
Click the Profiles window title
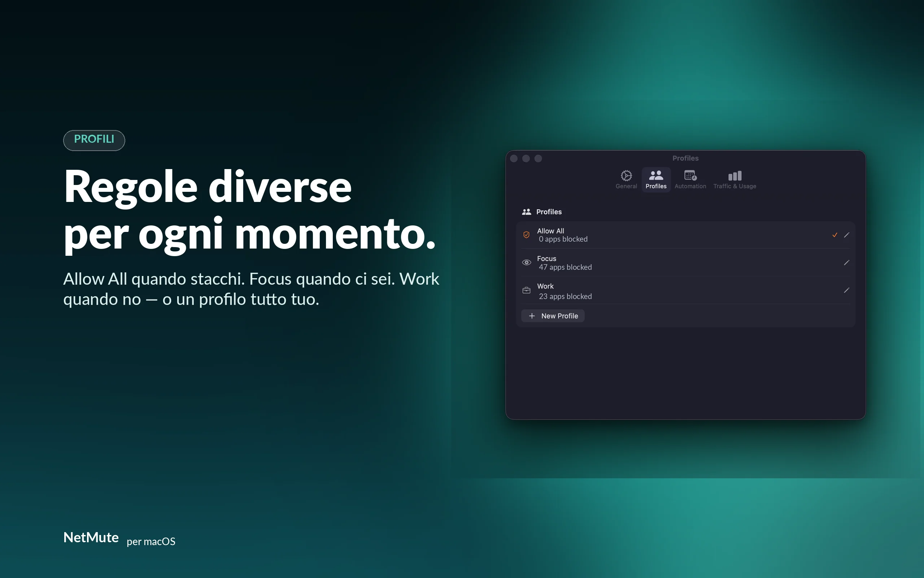coord(685,158)
